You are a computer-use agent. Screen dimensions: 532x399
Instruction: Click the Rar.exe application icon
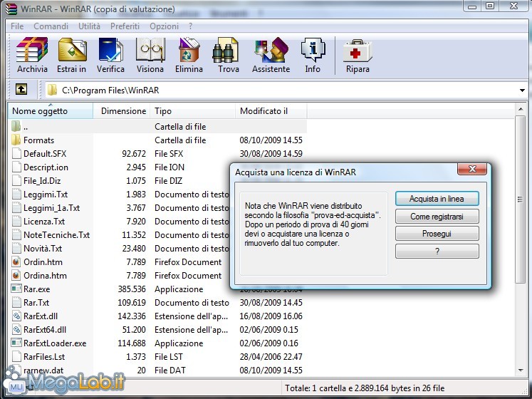[x=16, y=289]
